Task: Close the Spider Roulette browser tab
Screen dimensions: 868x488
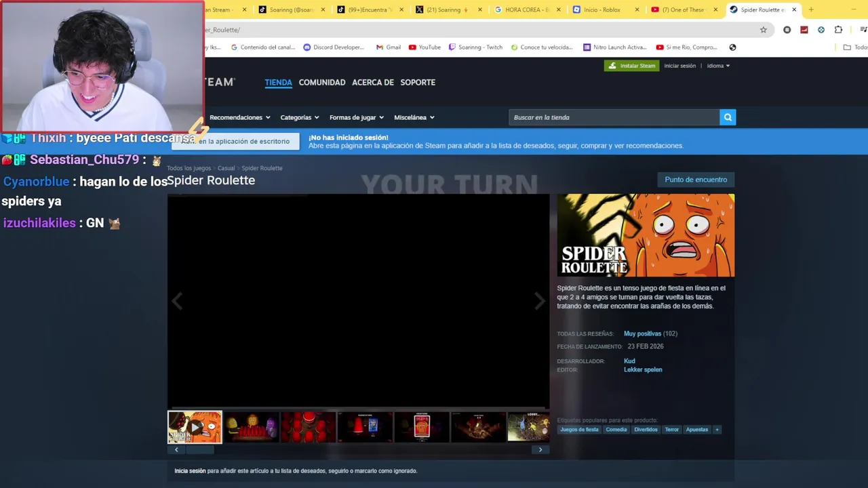Action: 794,9
